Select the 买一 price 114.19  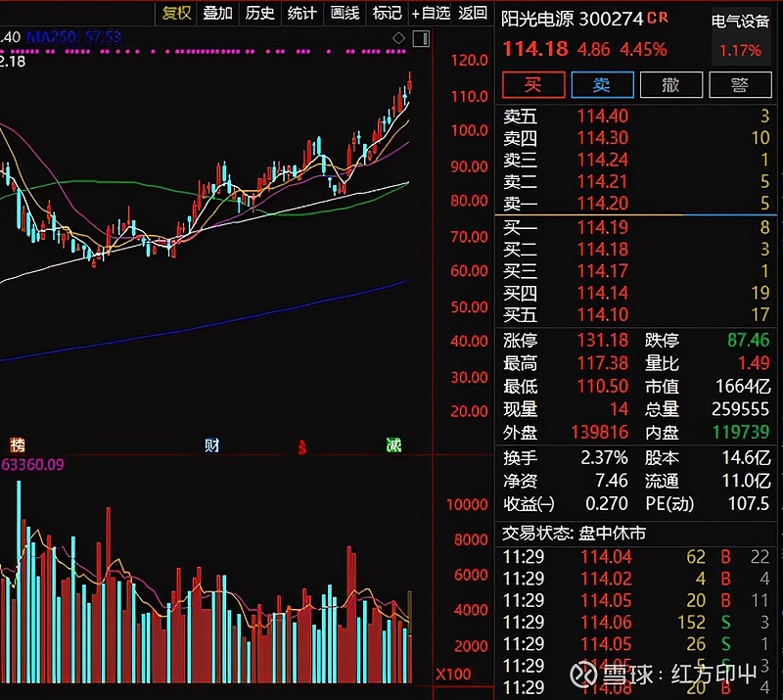pos(603,228)
